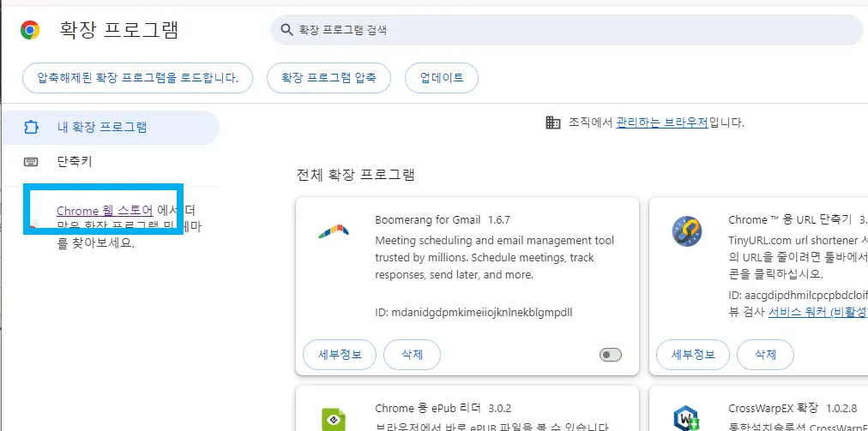This screenshot has width=868, height=431.
Task: Click the 업데이트 button
Action: (x=442, y=78)
